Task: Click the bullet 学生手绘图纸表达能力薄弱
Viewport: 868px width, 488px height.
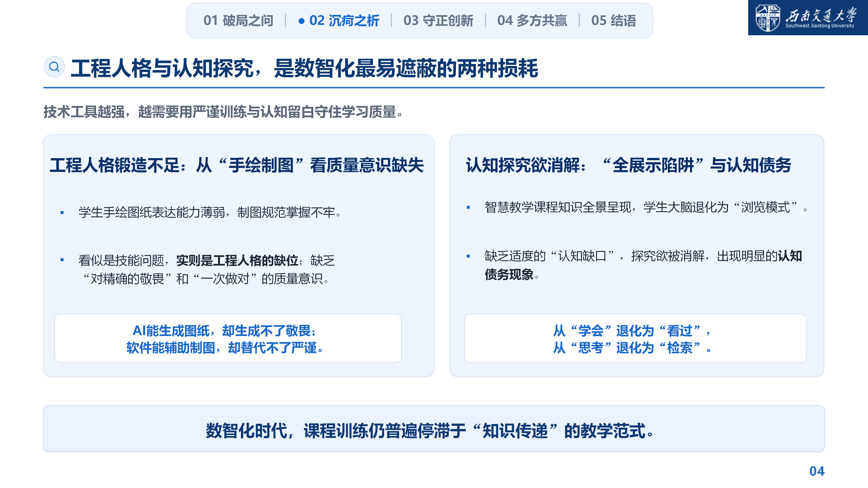Action: (x=210, y=212)
